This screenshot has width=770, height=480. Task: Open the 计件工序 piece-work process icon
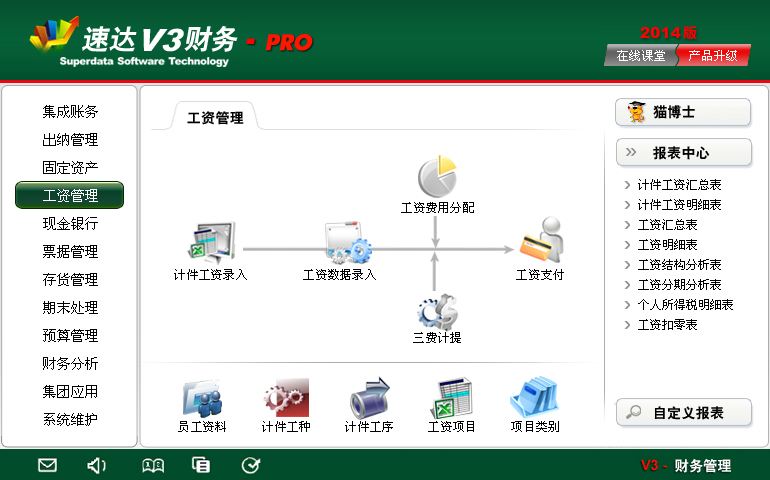click(369, 398)
